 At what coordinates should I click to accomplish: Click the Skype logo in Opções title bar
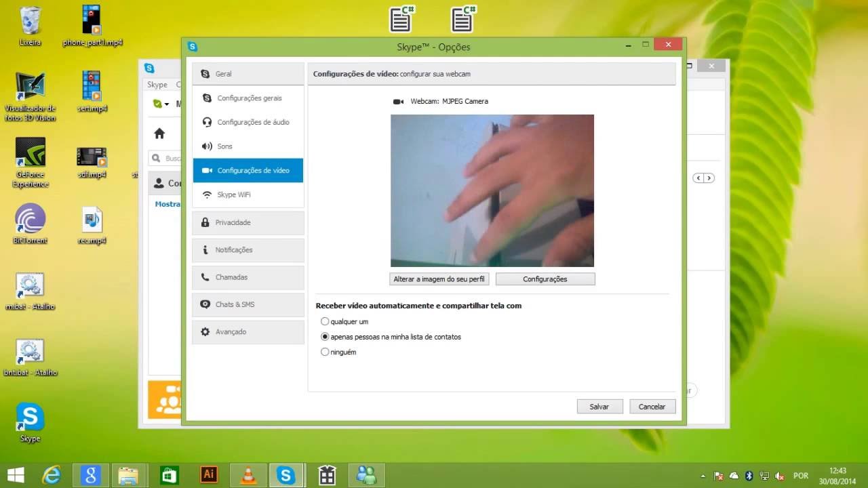click(193, 47)
